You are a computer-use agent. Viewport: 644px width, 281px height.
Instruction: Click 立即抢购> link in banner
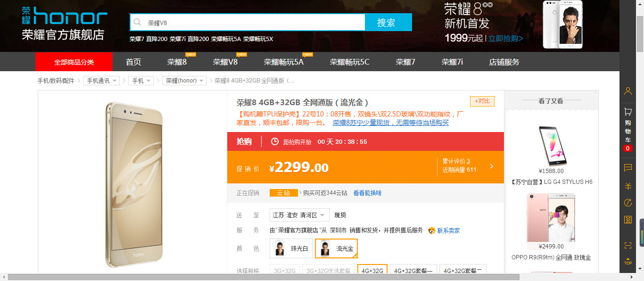(506, 38)
